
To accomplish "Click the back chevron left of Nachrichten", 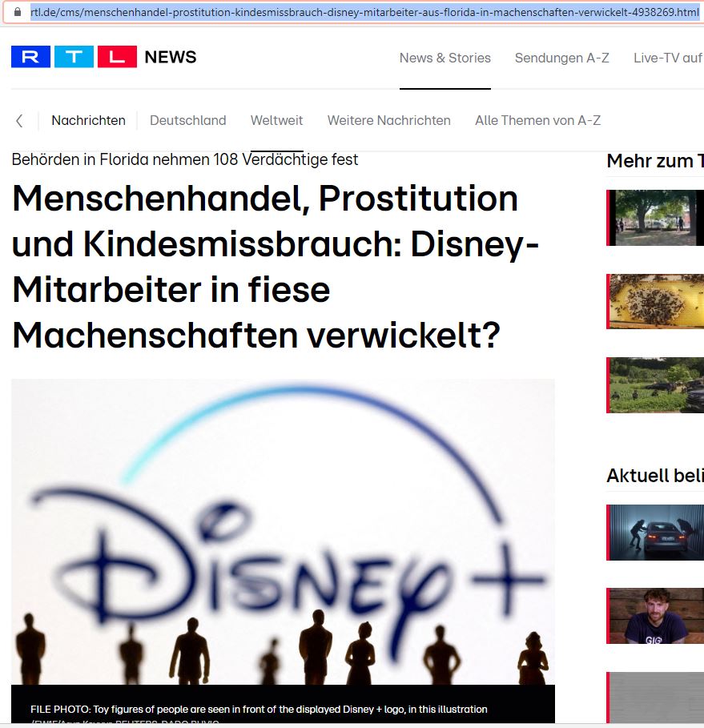I will (18, 120).
